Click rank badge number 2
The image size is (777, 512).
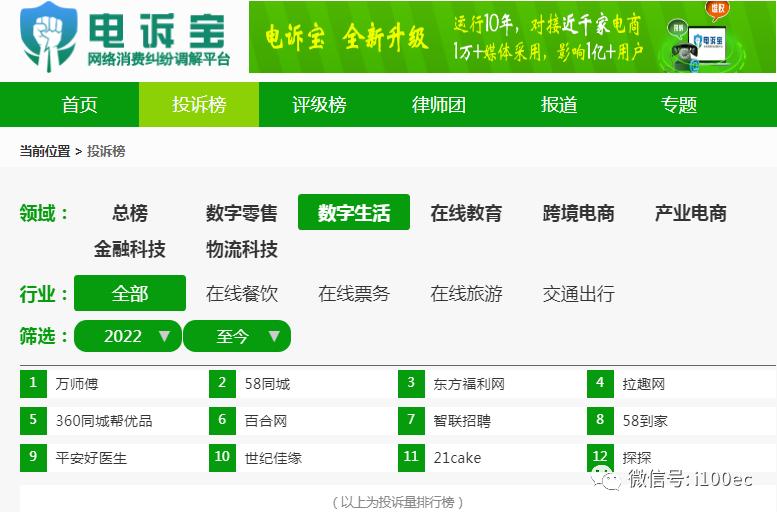pos(222,384)
